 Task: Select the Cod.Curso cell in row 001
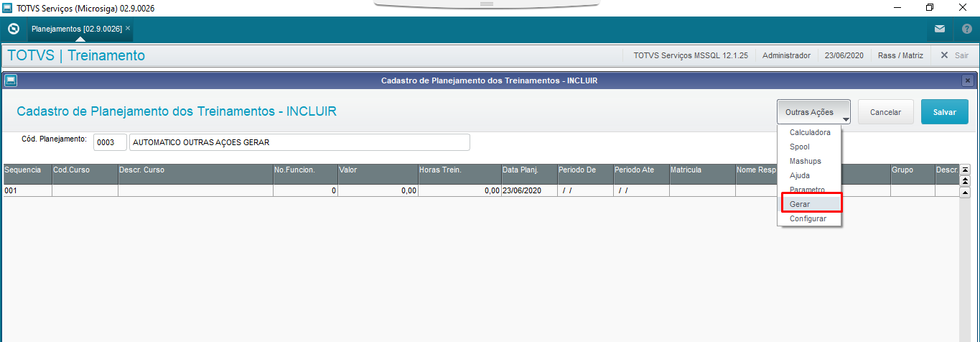point(85,190)
